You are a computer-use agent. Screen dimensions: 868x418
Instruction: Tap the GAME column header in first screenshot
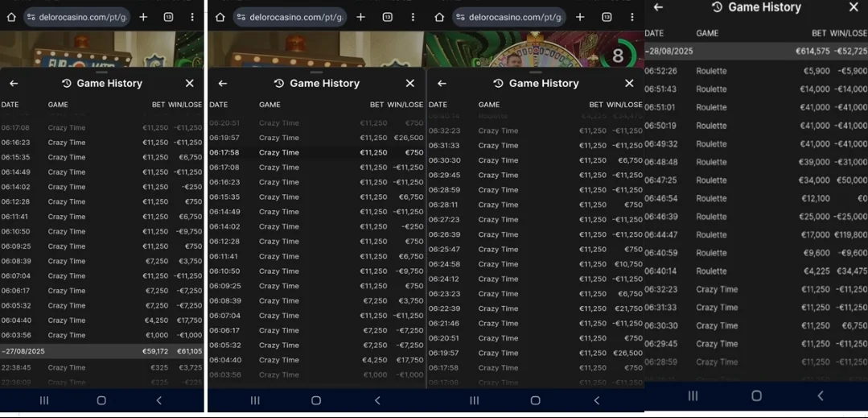[x=58, y=104]
